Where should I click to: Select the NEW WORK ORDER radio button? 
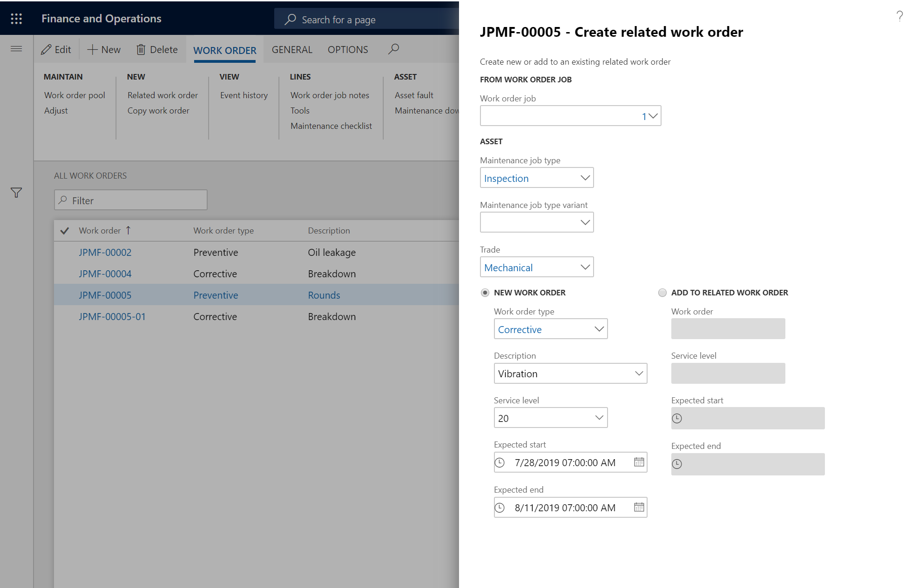(485, 292)
